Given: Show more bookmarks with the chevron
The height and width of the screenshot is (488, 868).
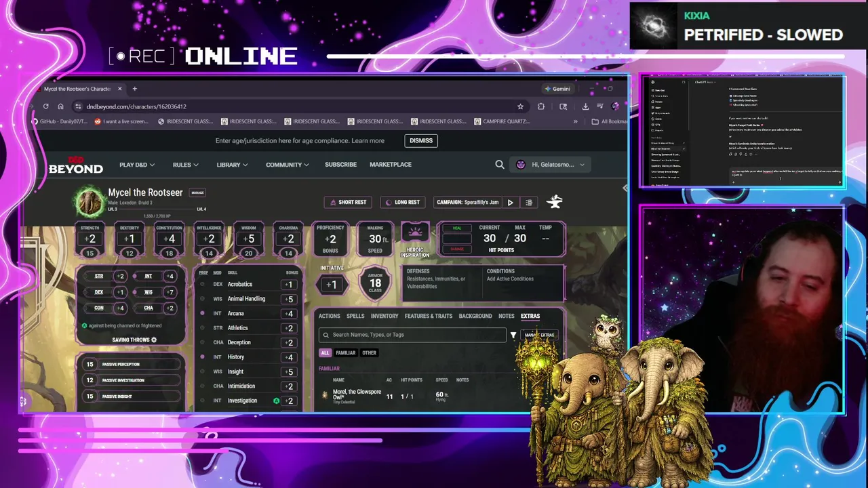Looking at the screenshot, I should pyautogui.click(x=575, y=121).
